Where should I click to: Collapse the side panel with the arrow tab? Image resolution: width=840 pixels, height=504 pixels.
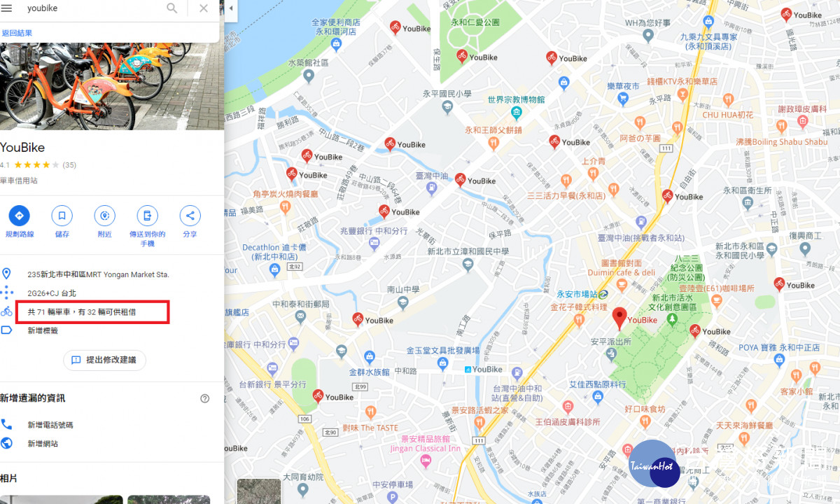coord(232,8)
